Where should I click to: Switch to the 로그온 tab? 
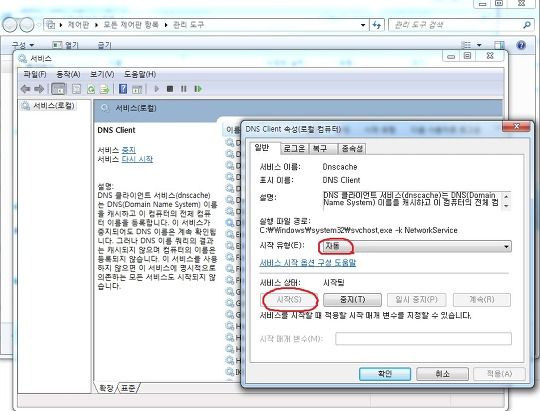(x=294, y=148)
